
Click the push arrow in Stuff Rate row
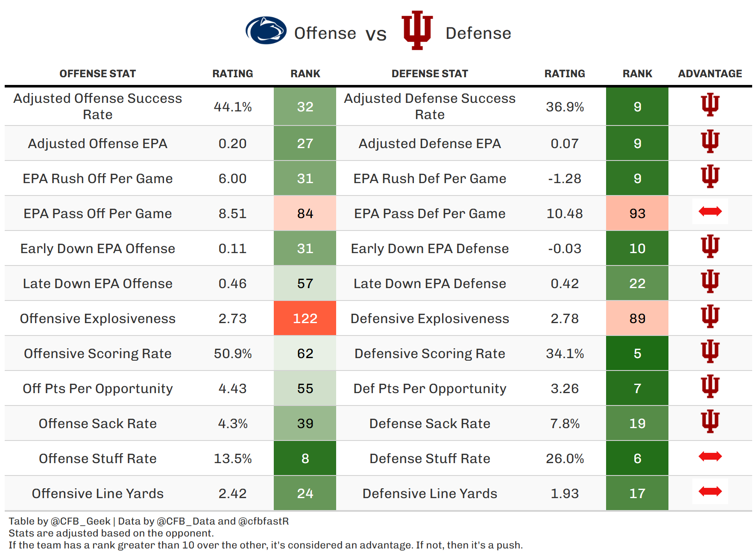click(x=710, y=456)
